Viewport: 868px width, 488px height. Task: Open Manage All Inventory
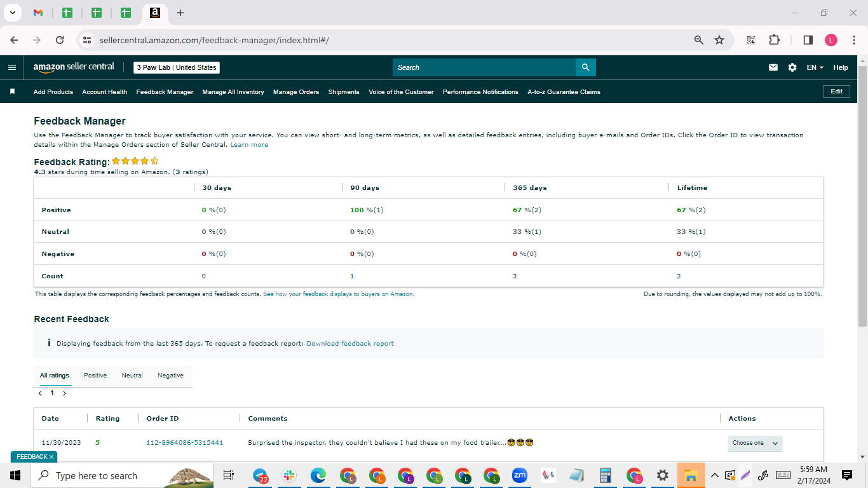pyautogui.click(x=233, y=91)
